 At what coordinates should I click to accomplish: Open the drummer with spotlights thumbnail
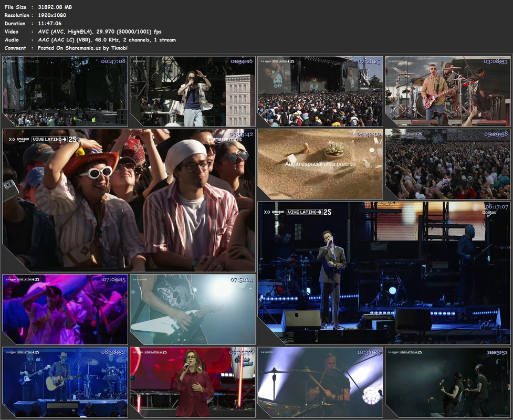click(320, 382)
